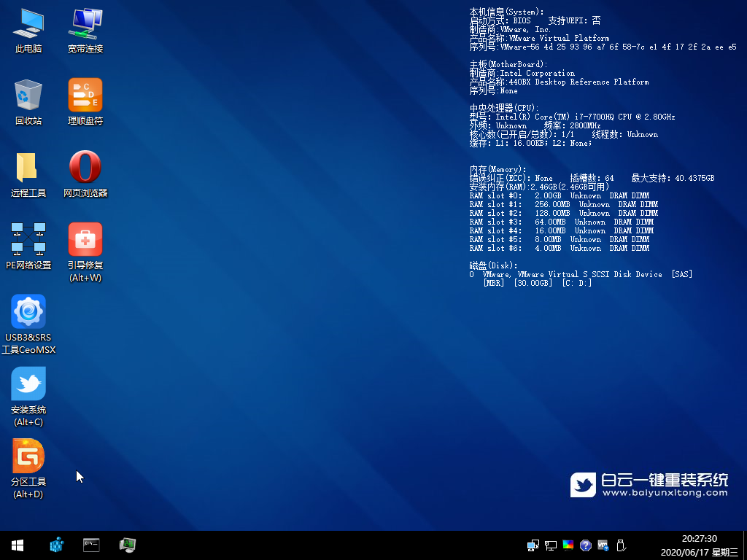Click the VMware tools tray icon

pyautogui.click(x=603, y=545)
